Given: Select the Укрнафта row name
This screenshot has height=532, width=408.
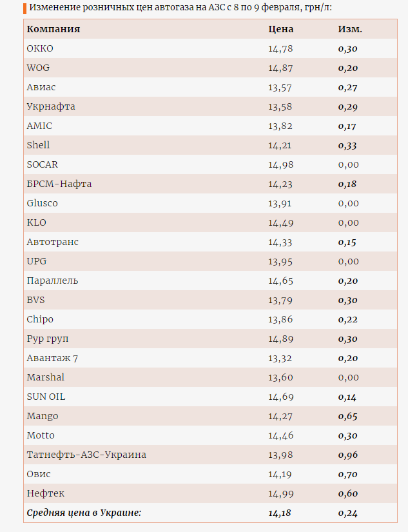Looking at the screenshot, I should tap(51, 106).
